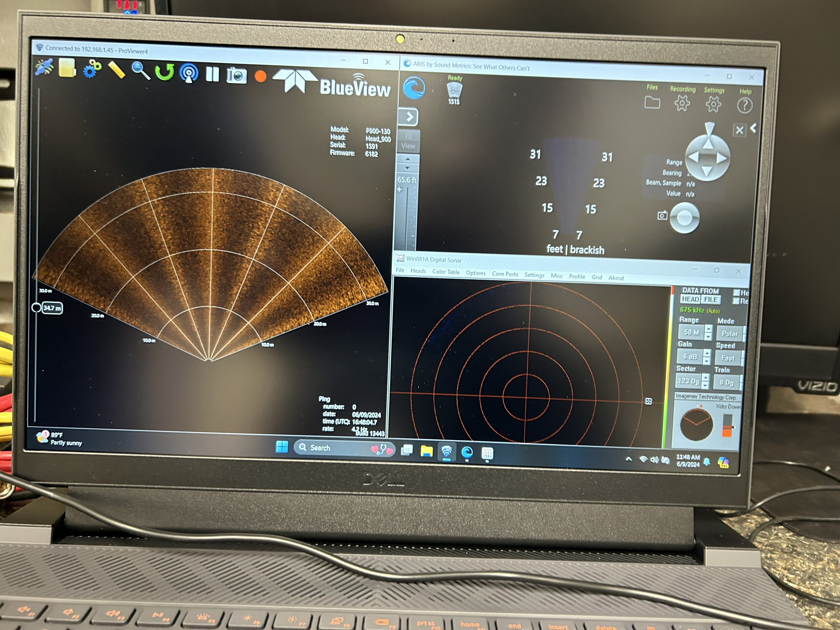This screenshot has width=840, height=630.
Task: Toggle the second checkbox beside FILE button
Action: click(x=736, y=301)
